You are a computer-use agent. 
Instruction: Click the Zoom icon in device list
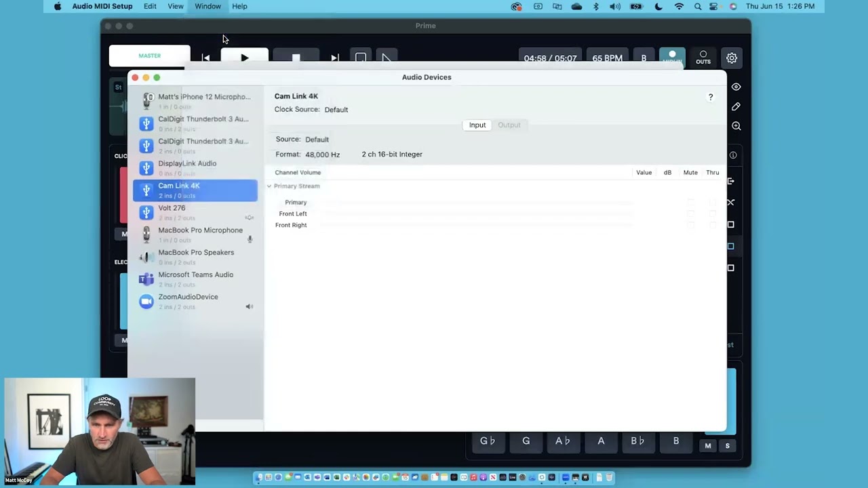coord(146,302)
